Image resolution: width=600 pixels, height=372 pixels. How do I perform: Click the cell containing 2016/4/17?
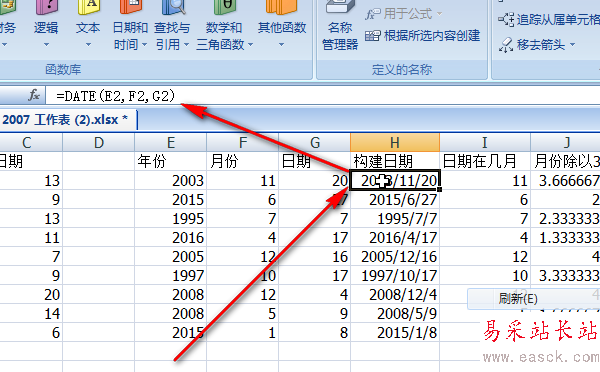pos(395,238)
